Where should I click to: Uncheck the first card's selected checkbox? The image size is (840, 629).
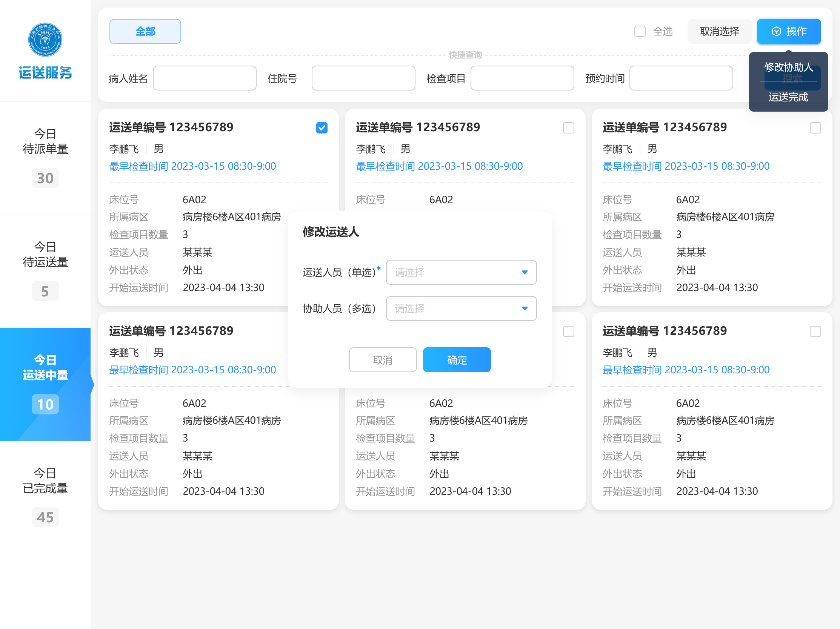[322, 128]
